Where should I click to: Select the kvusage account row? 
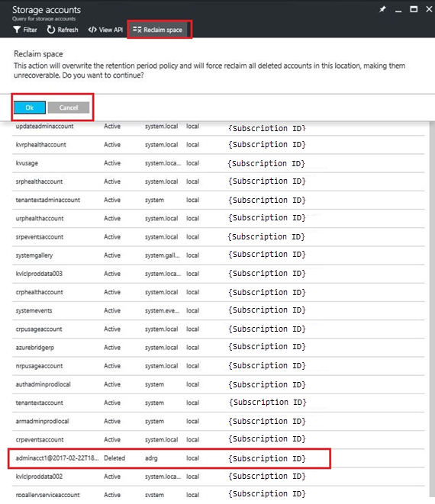(218, 163)
